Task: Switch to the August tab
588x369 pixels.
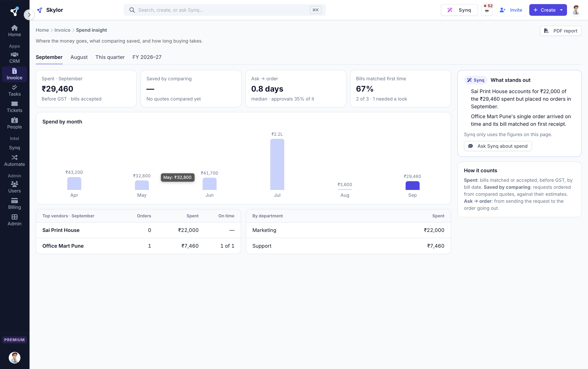Action: pos(79,57)
